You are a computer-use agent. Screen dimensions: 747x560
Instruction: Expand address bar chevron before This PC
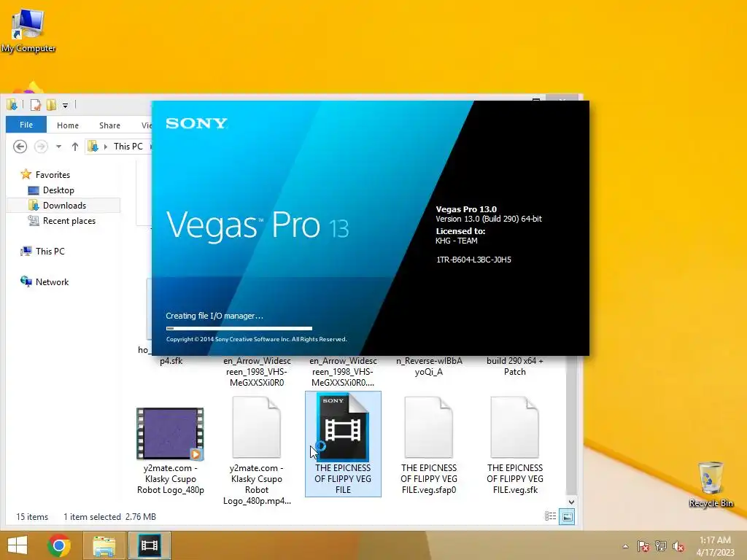[x=105, y=147]
